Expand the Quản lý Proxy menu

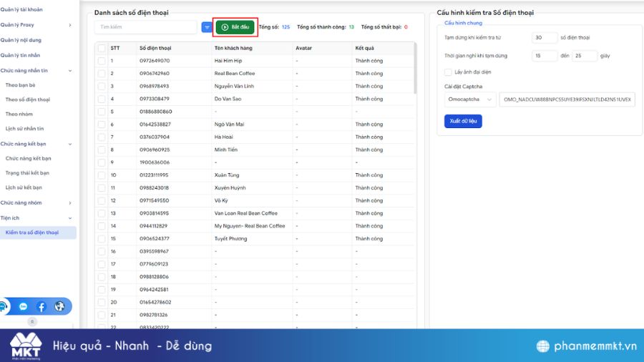(x=69, y=25)
